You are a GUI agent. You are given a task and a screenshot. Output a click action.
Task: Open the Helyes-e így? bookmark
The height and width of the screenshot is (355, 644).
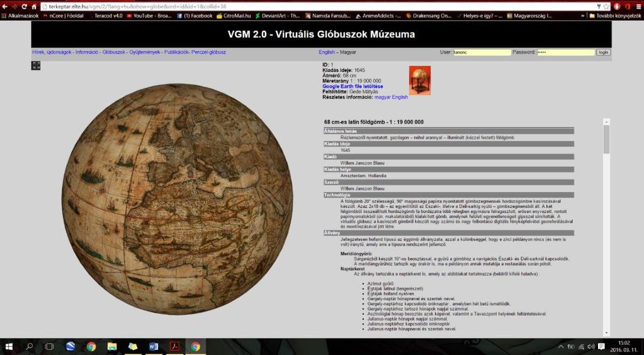point(479,16)
